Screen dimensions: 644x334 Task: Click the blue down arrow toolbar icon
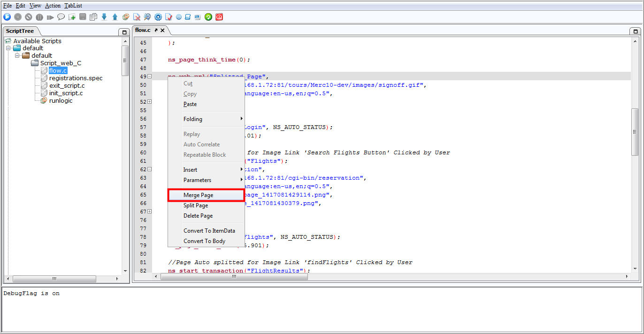104,17
